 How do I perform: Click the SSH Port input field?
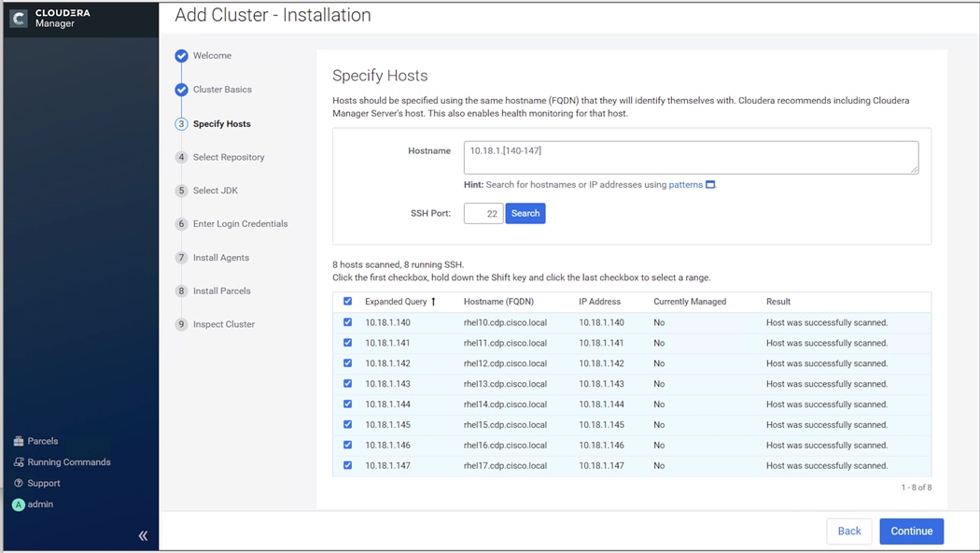pyautogui.click(x=483, y=213)
